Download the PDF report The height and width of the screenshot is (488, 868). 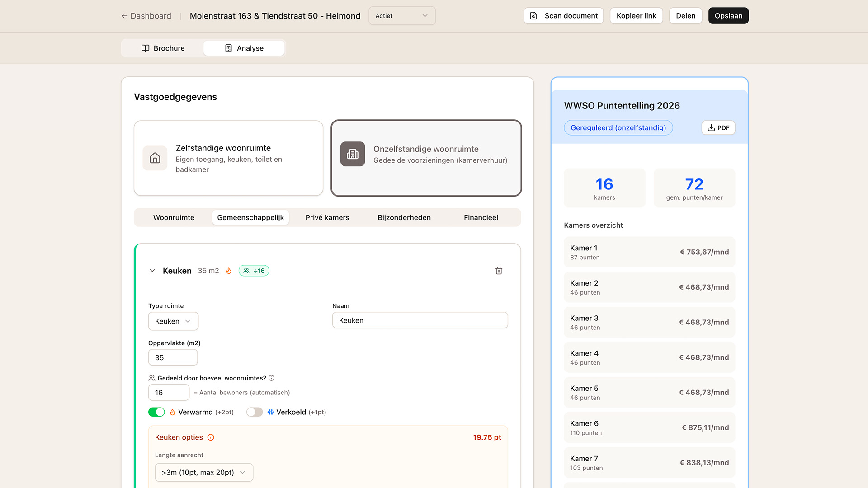718,128
